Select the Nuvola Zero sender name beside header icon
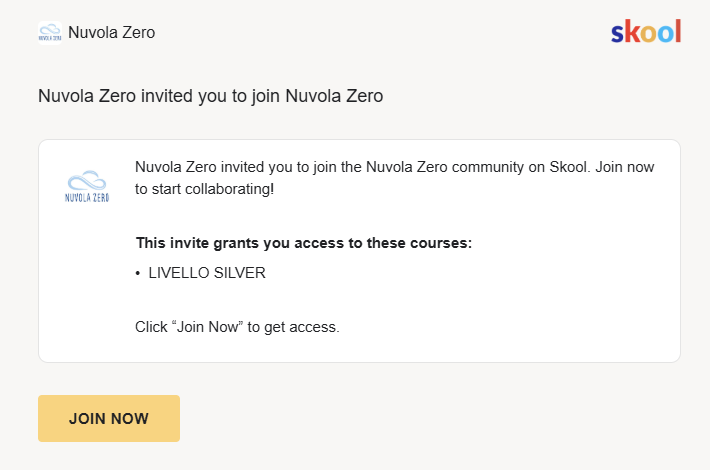Viewport: 710px width, 470px height. tap(111, 33)
